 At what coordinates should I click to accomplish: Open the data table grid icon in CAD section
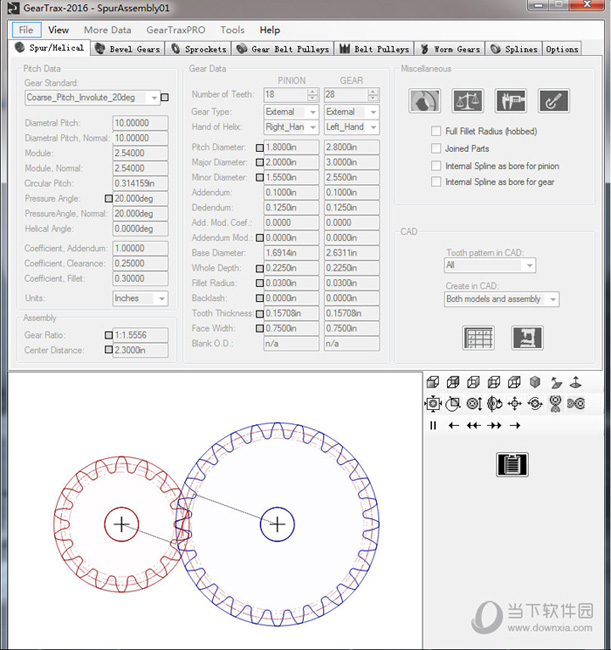(478, 337)
